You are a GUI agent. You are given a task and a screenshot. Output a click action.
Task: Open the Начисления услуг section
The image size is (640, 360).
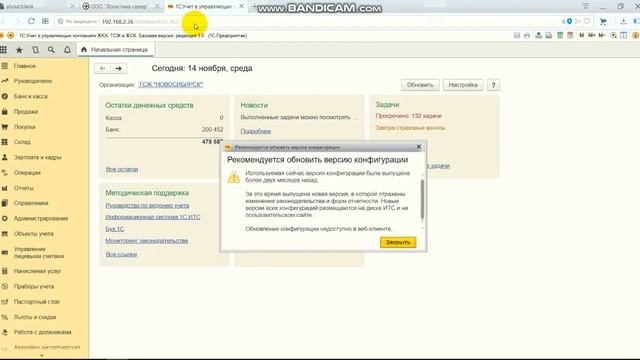pos(37,271)
